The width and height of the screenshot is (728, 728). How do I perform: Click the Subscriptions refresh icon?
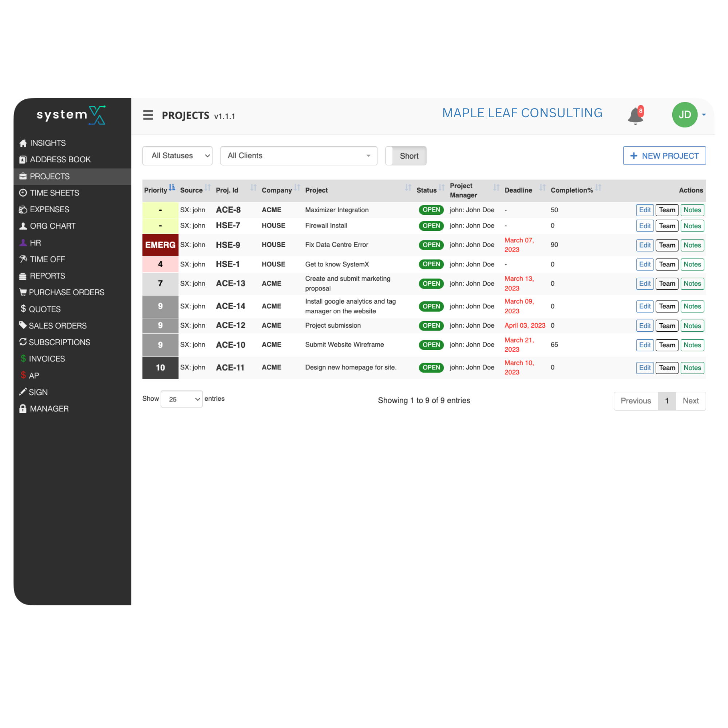[23, 342]
